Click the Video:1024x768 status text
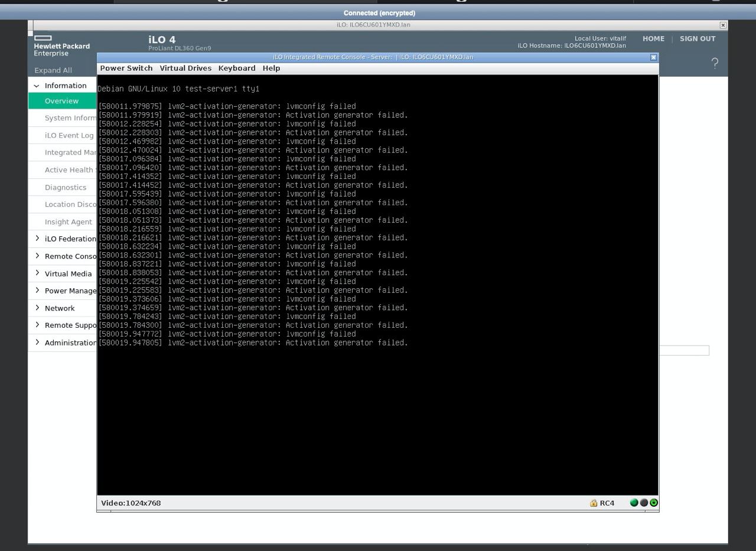 pyautogui.click(x=131, y=503)
